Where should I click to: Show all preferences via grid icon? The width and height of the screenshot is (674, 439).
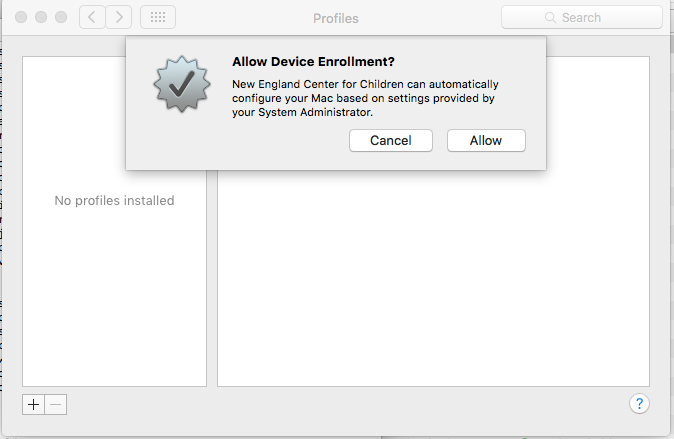coord(158,17)
